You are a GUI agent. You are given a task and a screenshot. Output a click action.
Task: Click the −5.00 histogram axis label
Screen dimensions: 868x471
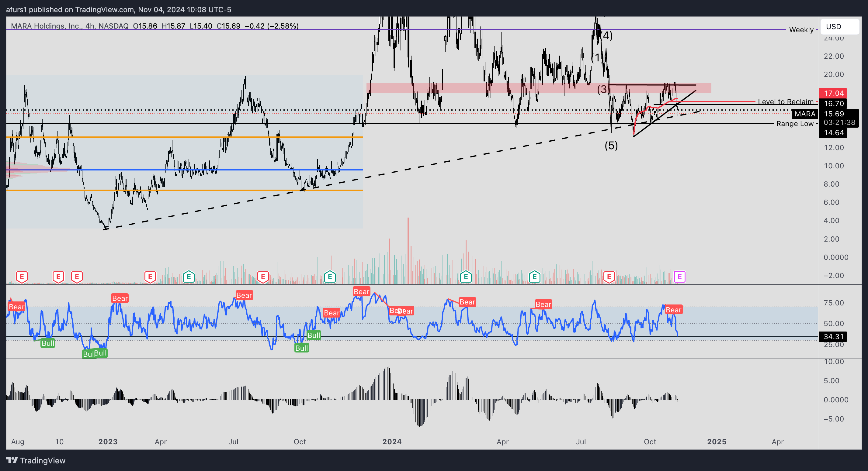click(x=834, y=419)
